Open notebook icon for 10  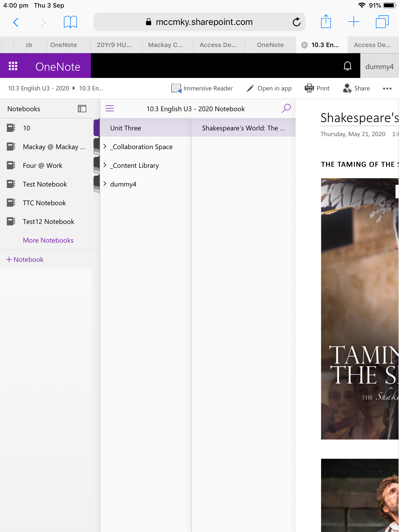11,128
